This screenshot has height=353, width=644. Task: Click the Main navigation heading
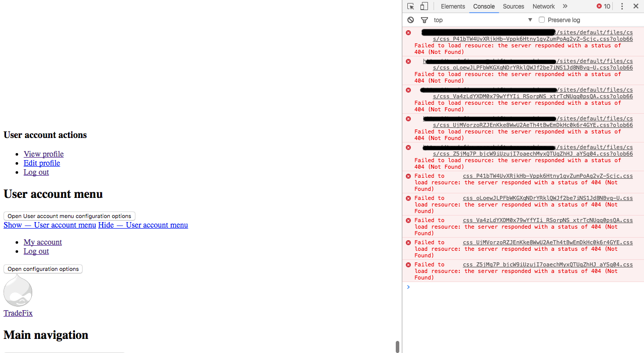(46, 335)
